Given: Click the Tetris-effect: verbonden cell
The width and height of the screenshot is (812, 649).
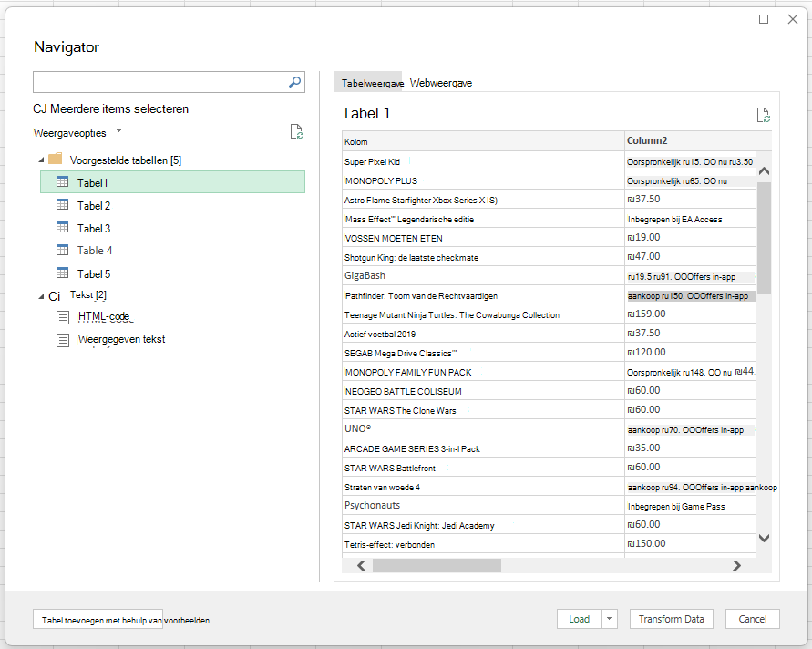Looking at the screenshot, I should [x=483, y=544].
